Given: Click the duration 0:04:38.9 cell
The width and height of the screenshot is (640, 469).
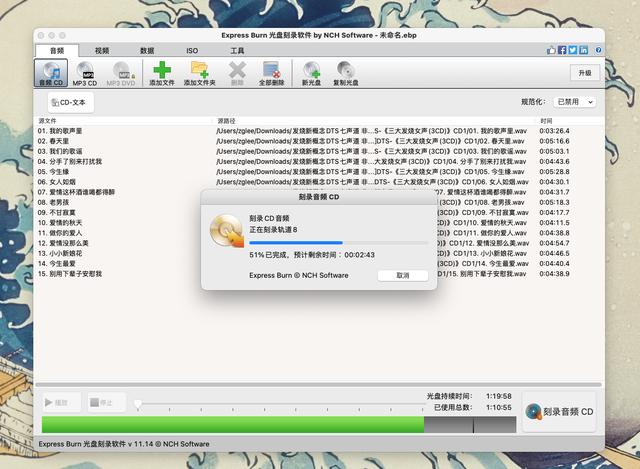Looking at the screenshot, I should tap(554, 274).
